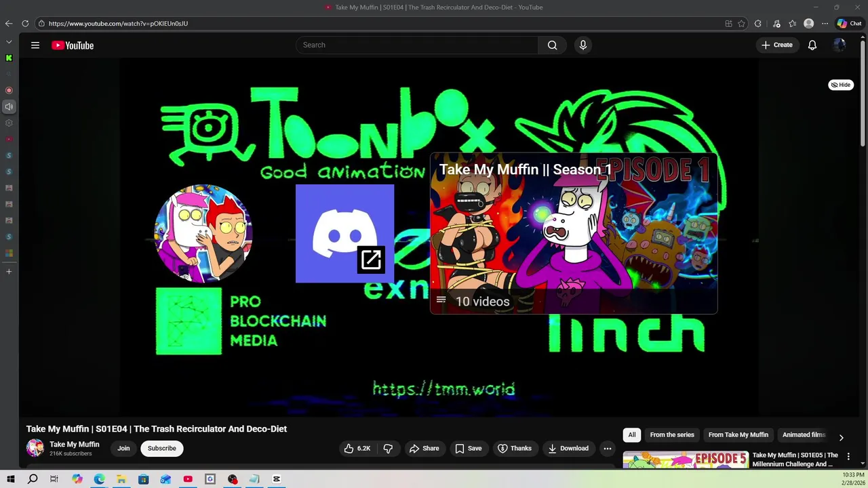Like the video with thumbs up 6.2K

point(357,449)
